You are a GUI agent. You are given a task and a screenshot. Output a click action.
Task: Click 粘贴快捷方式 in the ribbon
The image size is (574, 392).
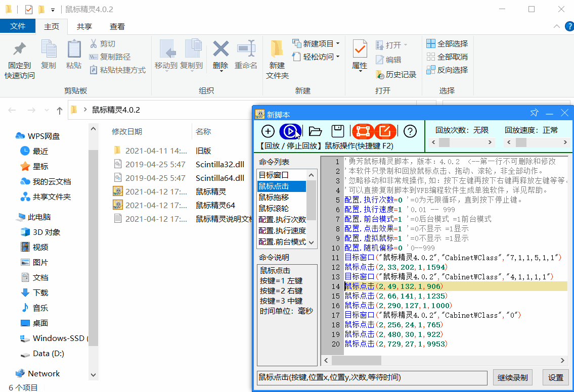click(118, 70)
